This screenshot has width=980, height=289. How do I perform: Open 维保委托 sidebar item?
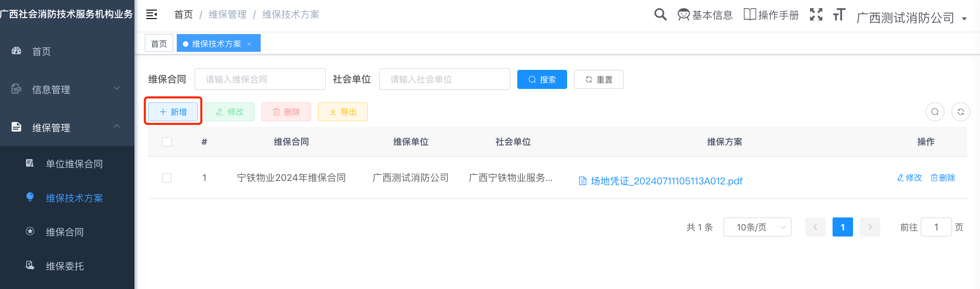67,266
